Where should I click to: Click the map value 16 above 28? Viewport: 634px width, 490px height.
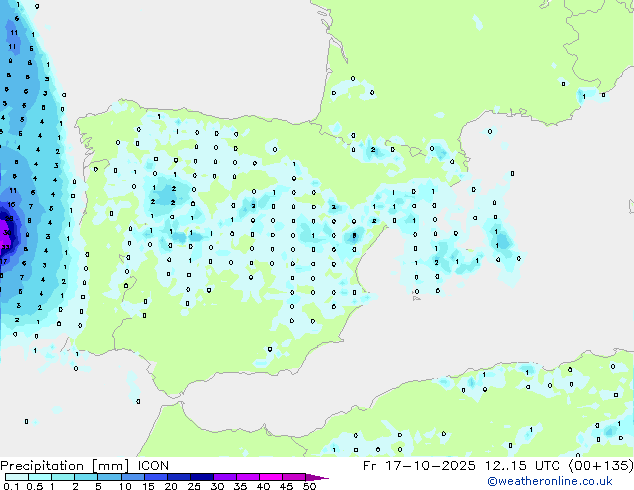coord(11,205)
